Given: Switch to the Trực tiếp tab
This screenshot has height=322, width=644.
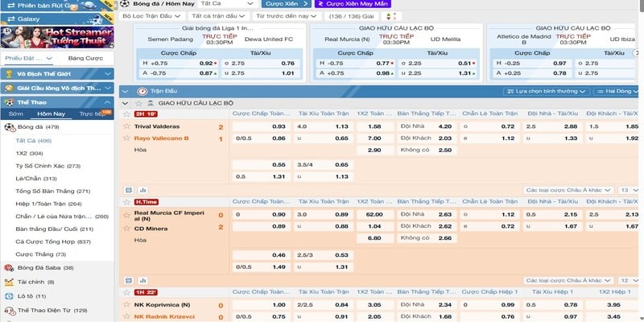Looking at the screenshot, I should click(93, 114).
